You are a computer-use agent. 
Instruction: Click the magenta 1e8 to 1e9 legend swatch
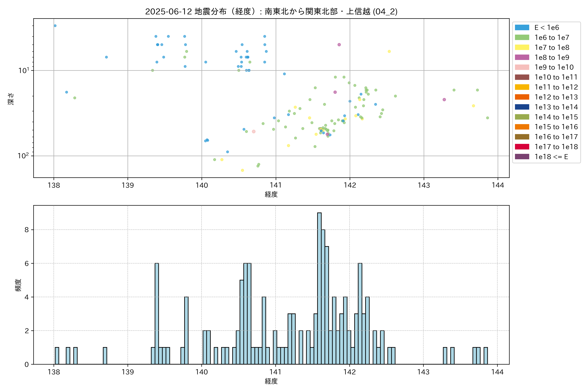click(522, 57)
